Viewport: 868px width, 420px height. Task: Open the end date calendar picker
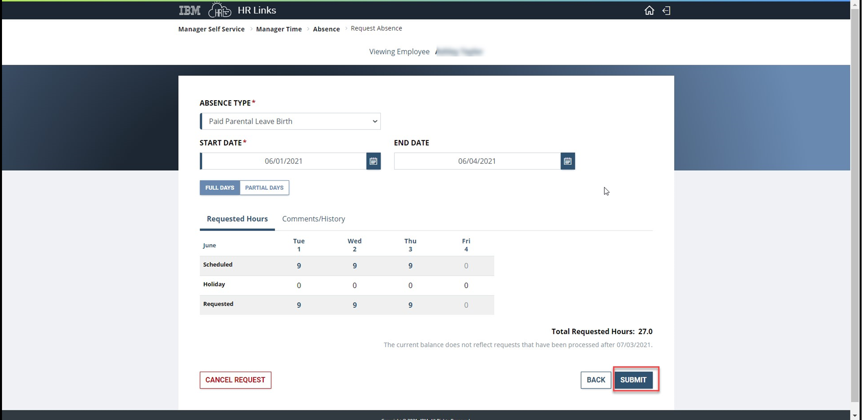click(567, 161)
